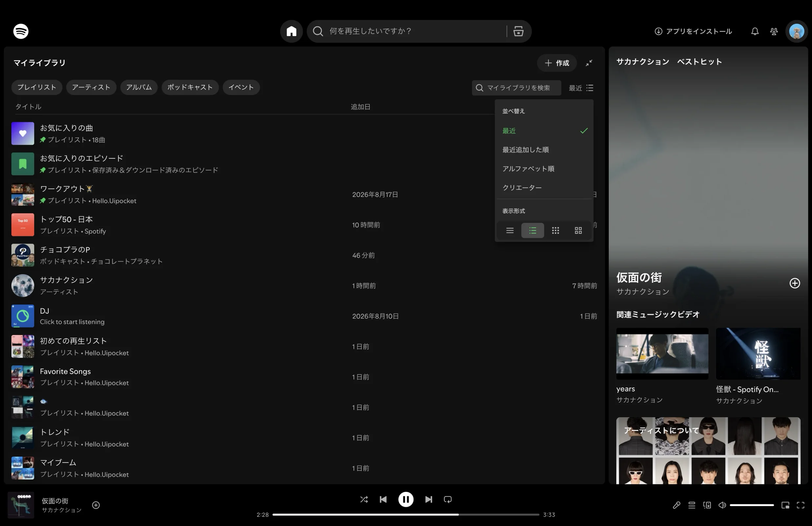Screen dimensions: 812x526
Task: Open lyrics microphone icon
Action: pos(677,505)
